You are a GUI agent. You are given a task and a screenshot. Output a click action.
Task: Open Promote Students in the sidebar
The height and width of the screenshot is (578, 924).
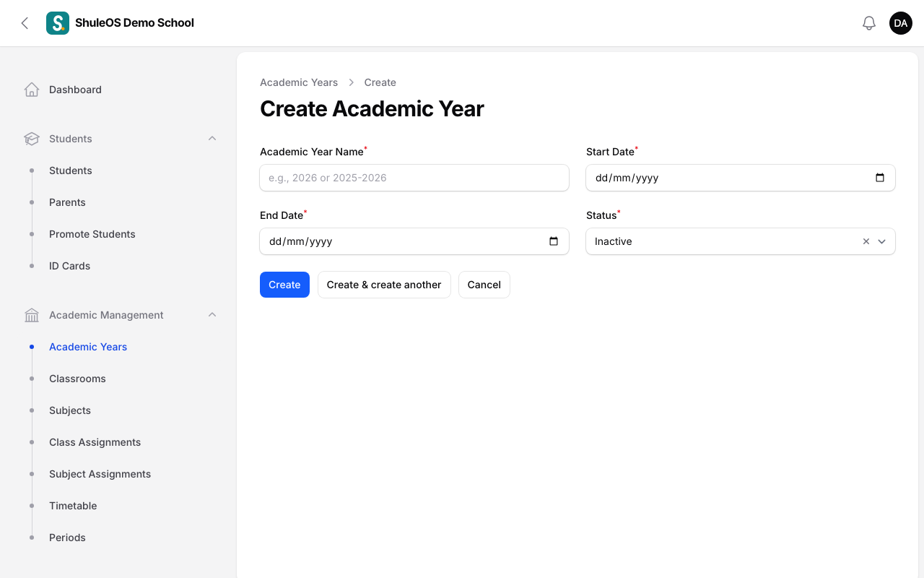(118, 234)
